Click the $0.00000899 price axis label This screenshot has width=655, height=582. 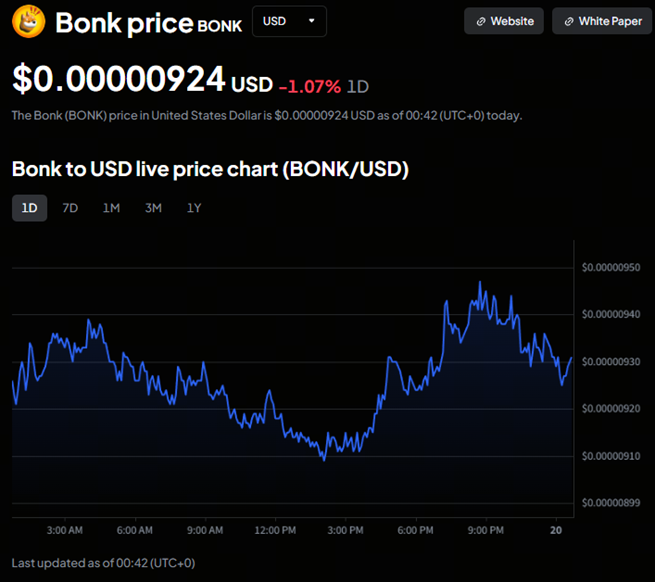tap(610, 503)
